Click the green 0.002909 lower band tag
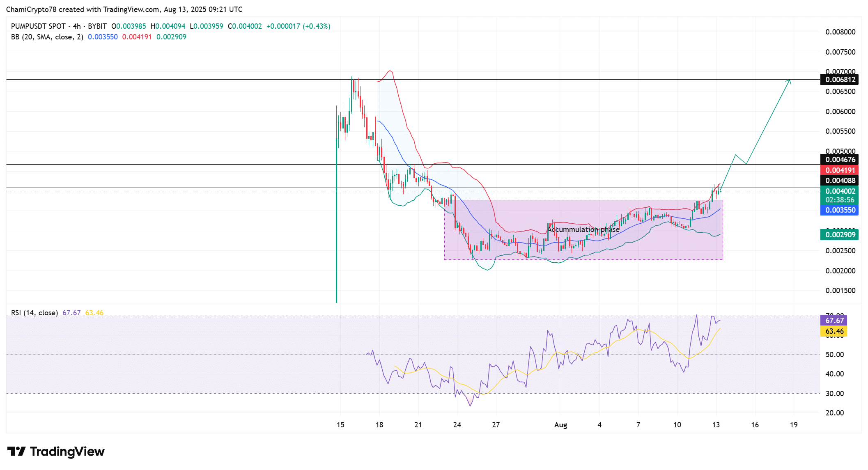The height and width of the screenshot is (470, 868). point(840,235)
